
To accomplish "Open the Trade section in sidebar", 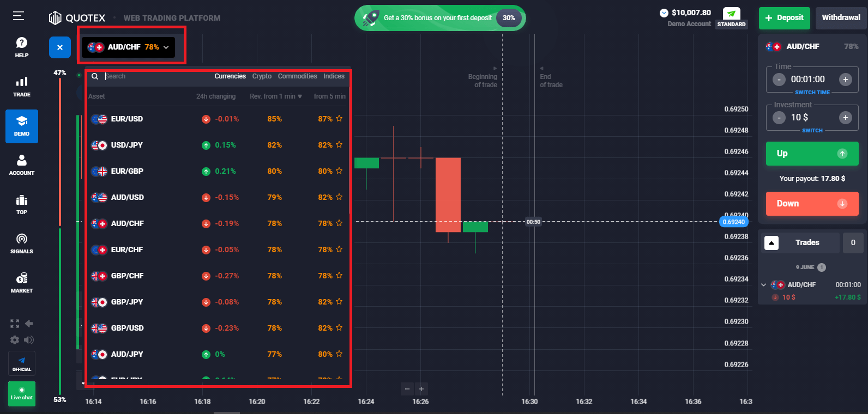I will (22, 87).
